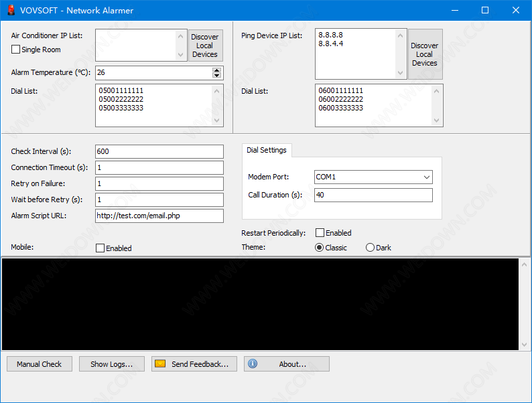This screenshot has width=532, height=403.
Task: Maximize the Network Alarmer window
Action: (485, 10)
